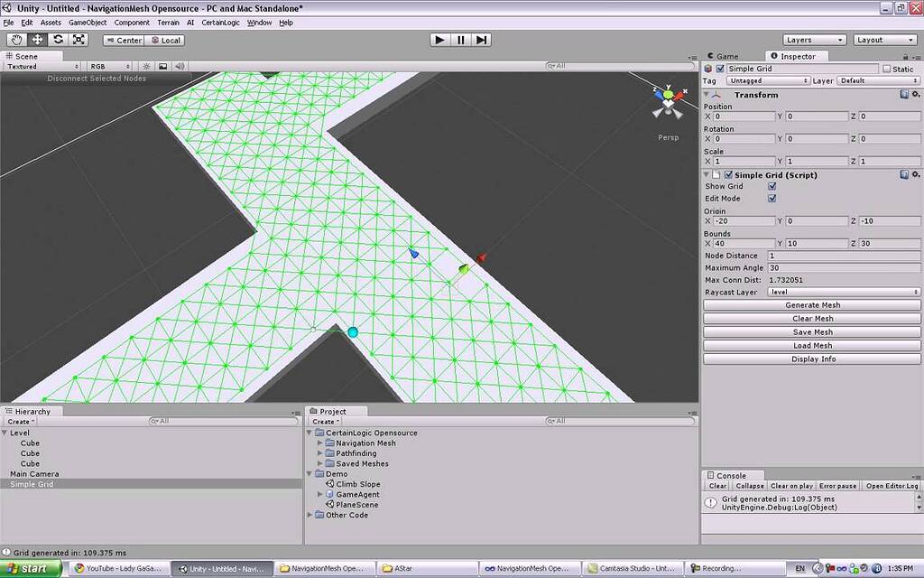
Task: Open the Transform component settings gear icon
Action: (917, 94)
